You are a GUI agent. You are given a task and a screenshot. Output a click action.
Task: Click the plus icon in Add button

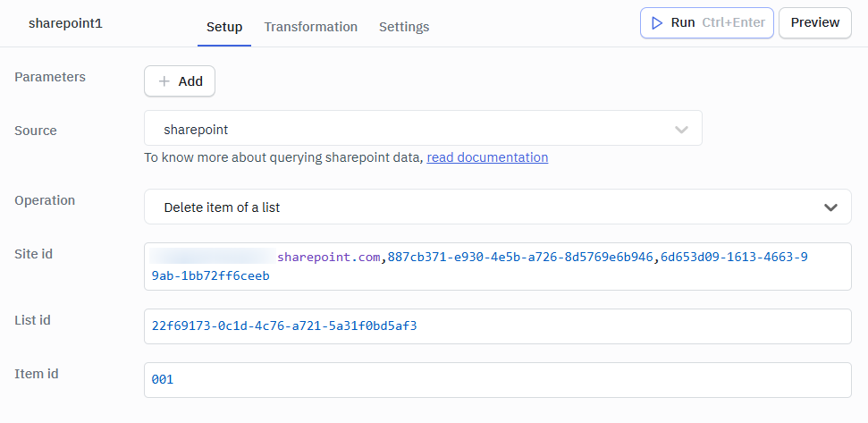coord(164,81)
